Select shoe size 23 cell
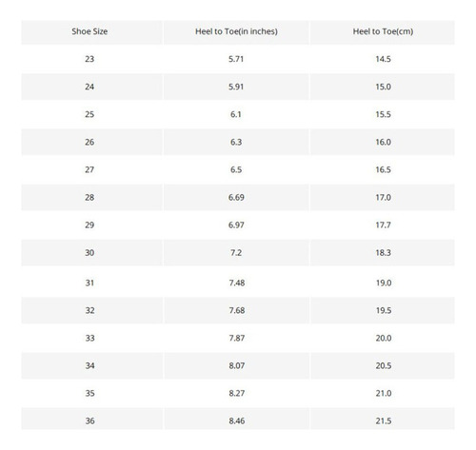The width and height of the screenshot is (476, 450). (x=89, y=59)
